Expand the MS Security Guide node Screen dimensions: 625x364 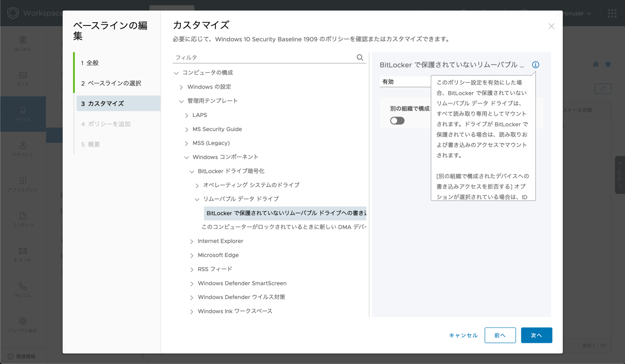pos(187,130)
